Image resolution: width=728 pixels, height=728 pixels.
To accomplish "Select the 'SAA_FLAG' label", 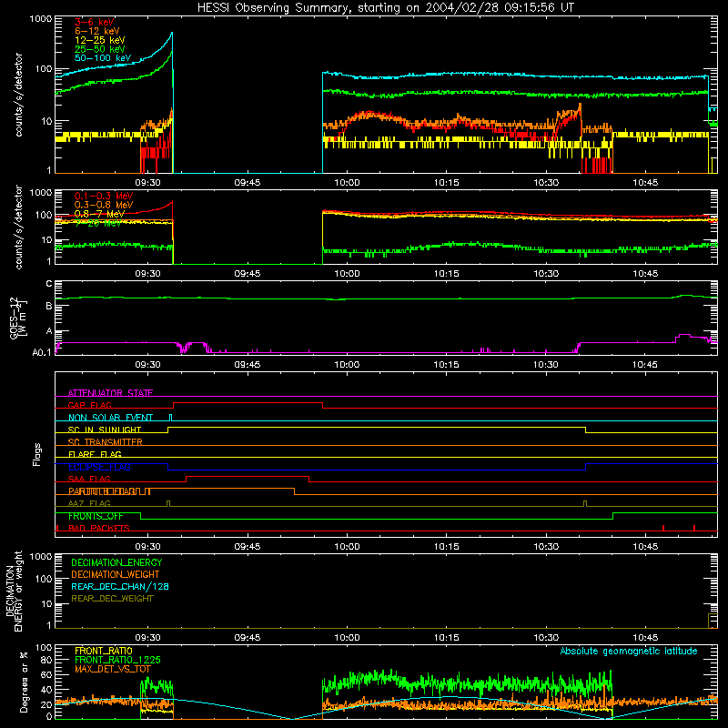I will [89, 479].
